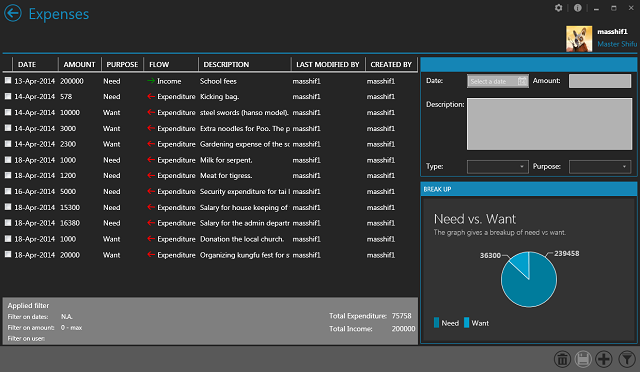
Task: Click the Want legend color swatch
Action: pos(467,323)
